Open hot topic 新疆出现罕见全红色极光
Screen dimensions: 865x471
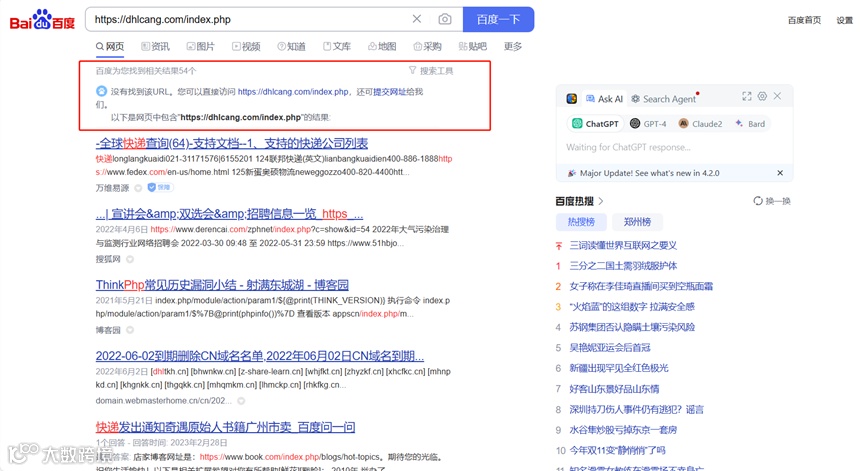618,368
